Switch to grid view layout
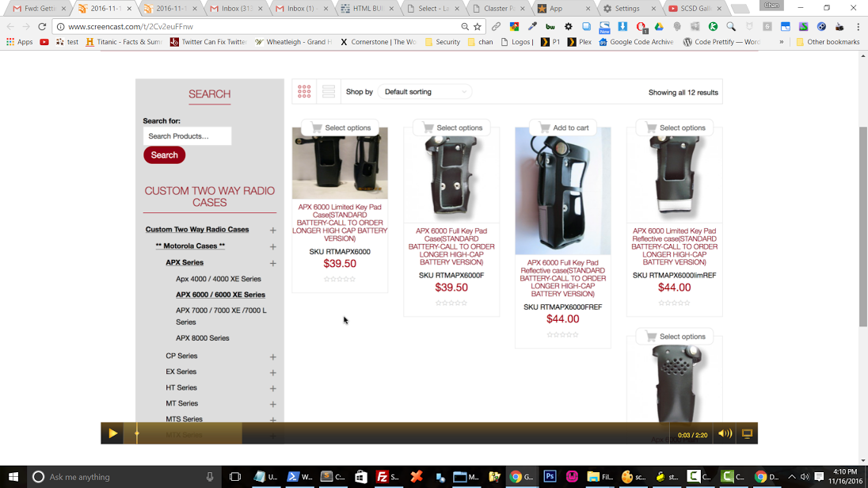The image size is (868, 488). (304, 92)
